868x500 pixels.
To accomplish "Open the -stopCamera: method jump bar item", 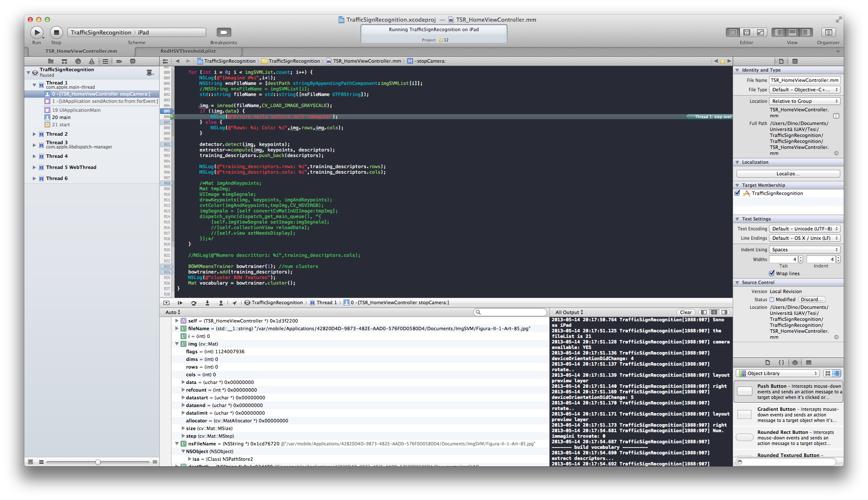I will [x=427, y=61].
